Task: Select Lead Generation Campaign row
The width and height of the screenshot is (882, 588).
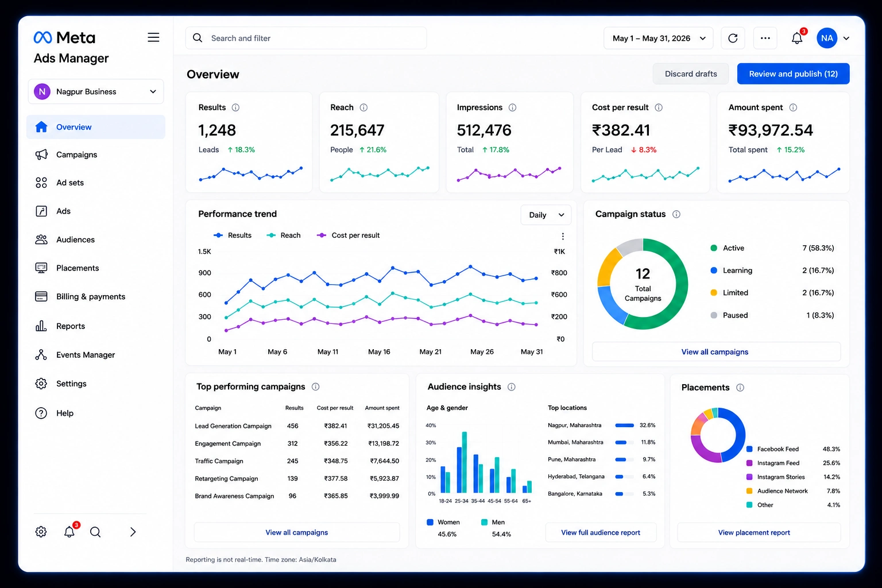Action: 297,426
